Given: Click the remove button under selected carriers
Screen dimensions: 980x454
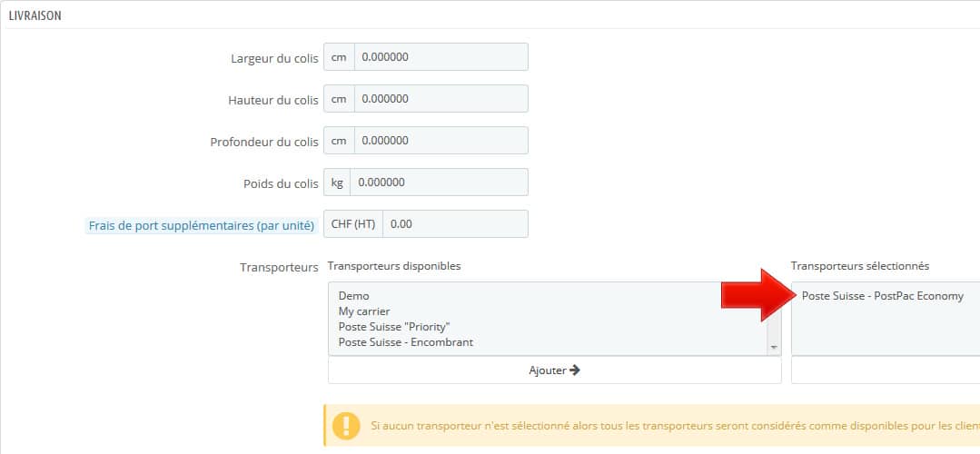Looking at the screenshot, I should [886, 370].
